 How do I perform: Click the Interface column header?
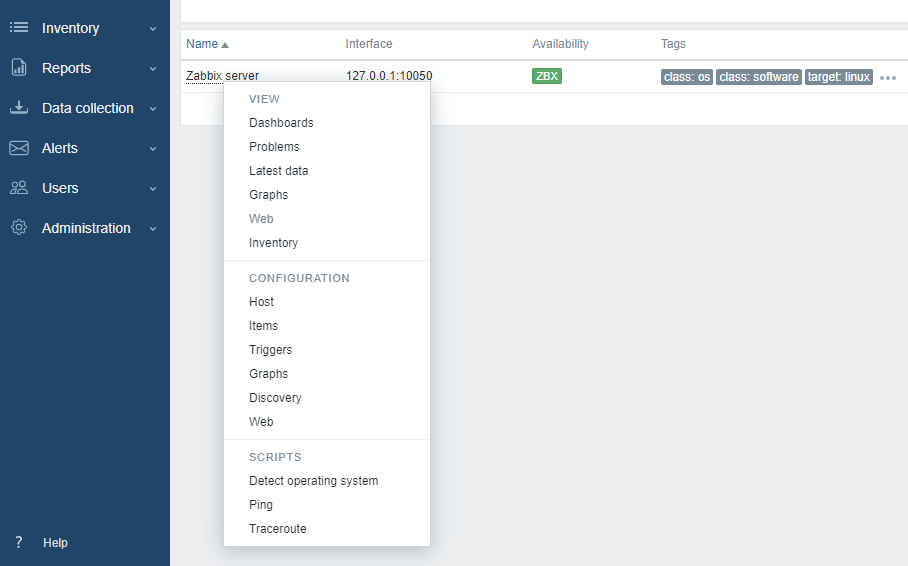point(369,44)
